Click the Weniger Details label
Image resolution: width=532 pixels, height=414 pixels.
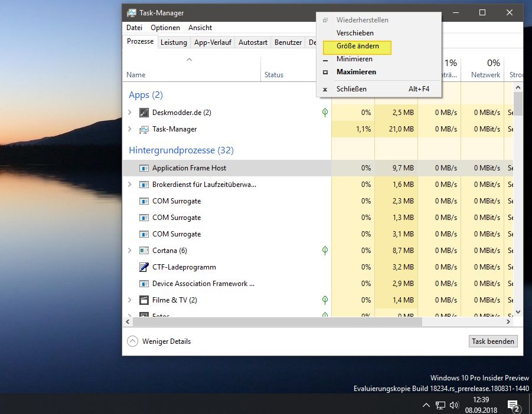pos(167,341)
